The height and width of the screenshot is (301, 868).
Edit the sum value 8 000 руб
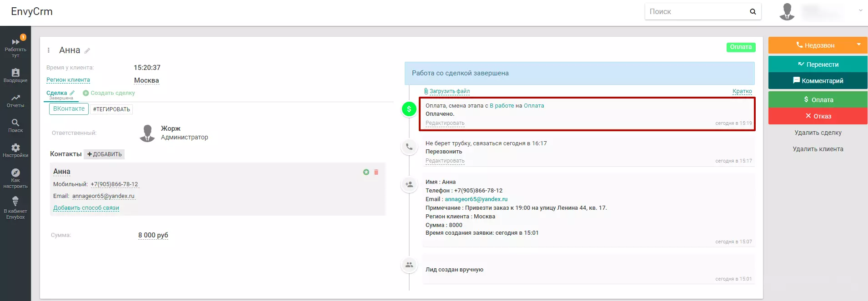(x=153, y=235)
